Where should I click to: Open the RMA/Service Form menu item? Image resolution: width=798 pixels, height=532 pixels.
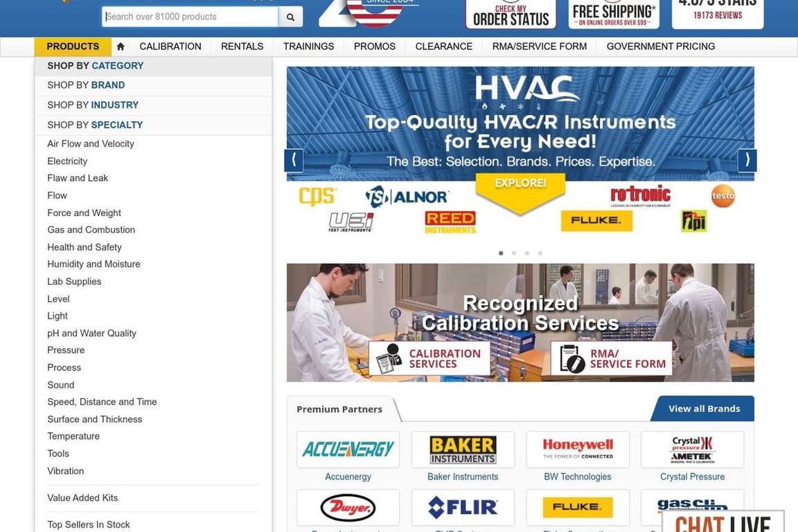click(540, 46)
